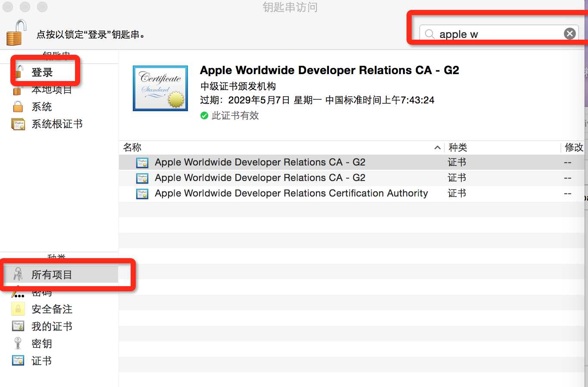Click the yellow note icon for 安全备注
Screen dimensions: 588x387
click(18, 309)
